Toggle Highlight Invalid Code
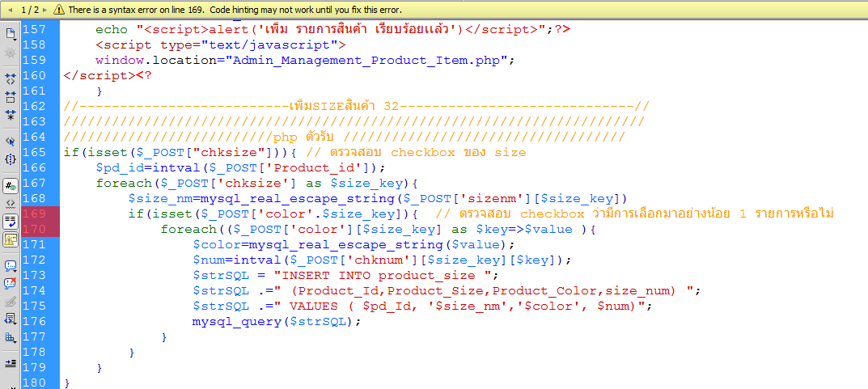This screenshot has height=389, width=868. pos(11,203)
